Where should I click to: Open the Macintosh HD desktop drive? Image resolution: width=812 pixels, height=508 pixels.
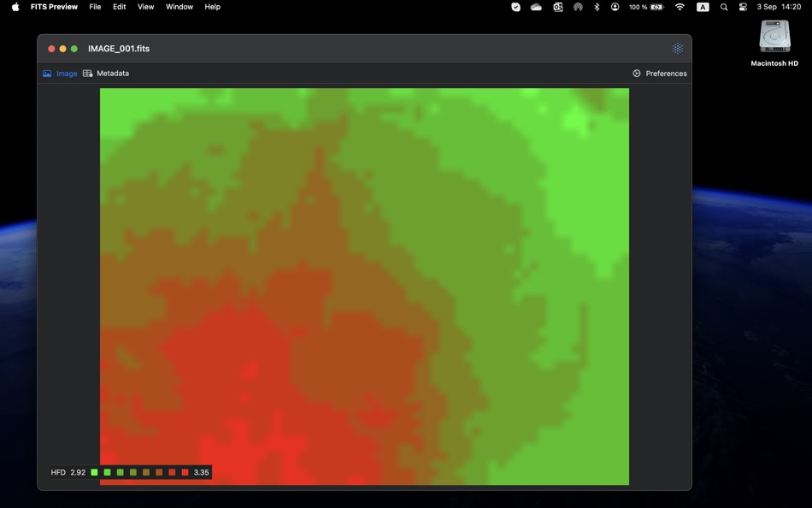pyautogui.click(x=774, y=44)
